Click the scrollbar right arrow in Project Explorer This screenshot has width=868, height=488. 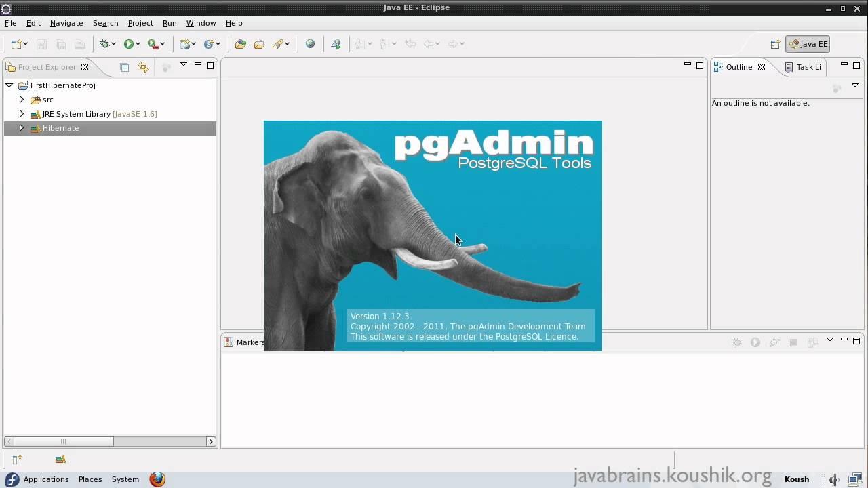(211, 441)
